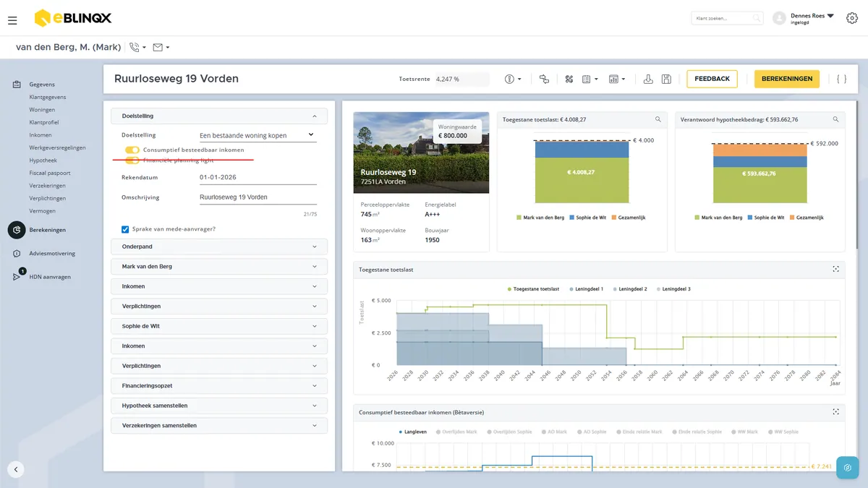Image resolution: width=868 pixels, height=488 pixels.
Task: Open the Doelstelling dropdown
Action: click(x=258, y=135)
